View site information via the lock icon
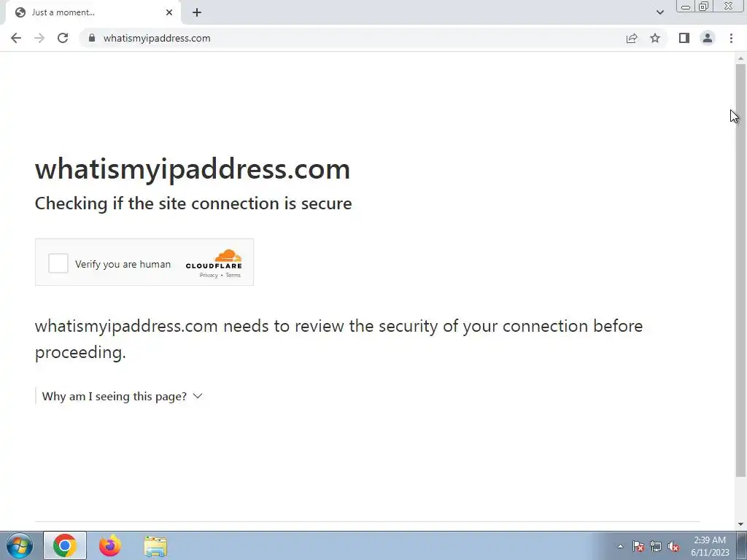This screenshot has height=560, width=747. [92, 38]
